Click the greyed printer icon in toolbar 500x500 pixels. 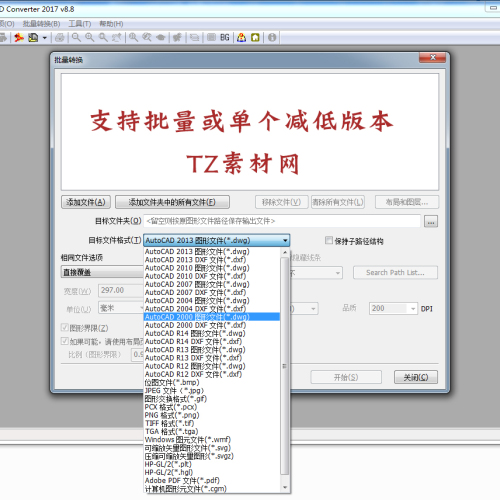[60, 38]
